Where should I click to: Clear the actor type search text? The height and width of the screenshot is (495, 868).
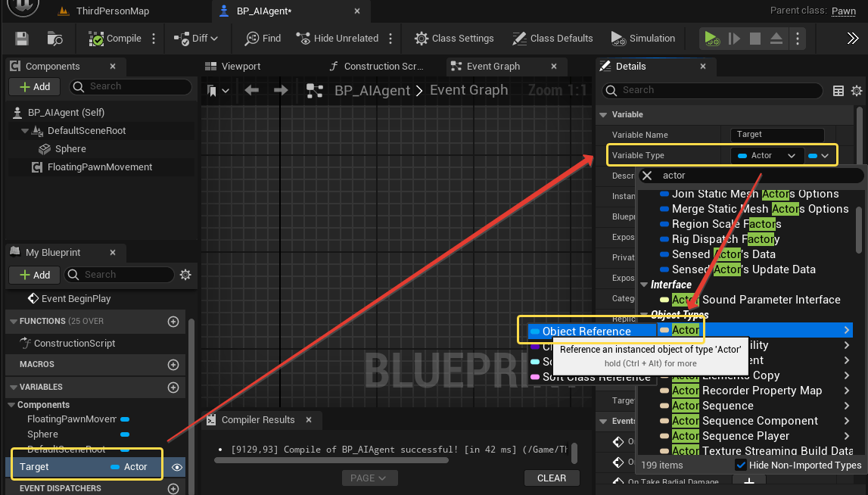point(647,176)
